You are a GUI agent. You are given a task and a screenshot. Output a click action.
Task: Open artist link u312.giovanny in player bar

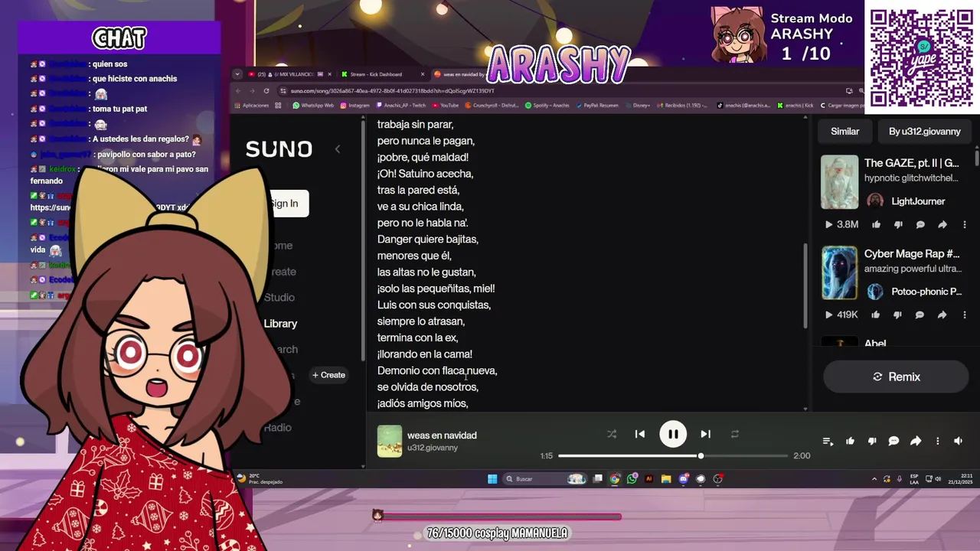pos(433,448)
